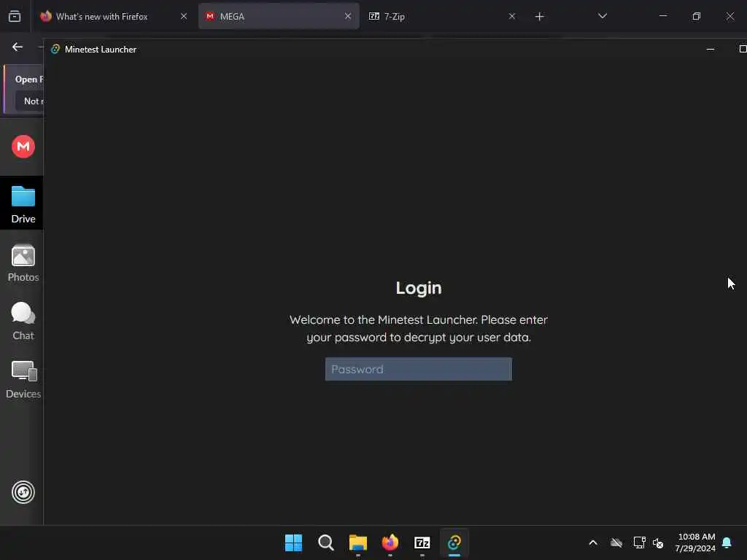Open Firefox from taskbar
The width and height of the screenshot is (747, 560).
[390, 542]
